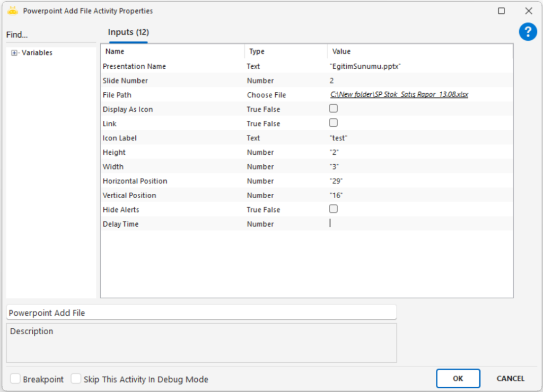Enable the Breakpoint checkbox
The height and width of the screenshot is (392, 543).
15,379
